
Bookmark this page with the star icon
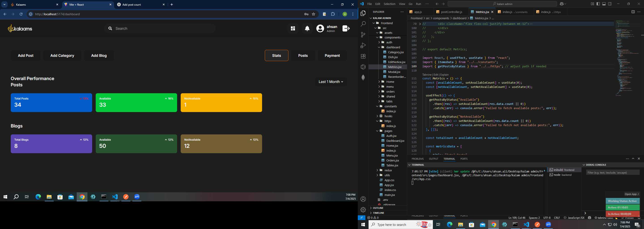pyautogui.click(x=314, y=14)
